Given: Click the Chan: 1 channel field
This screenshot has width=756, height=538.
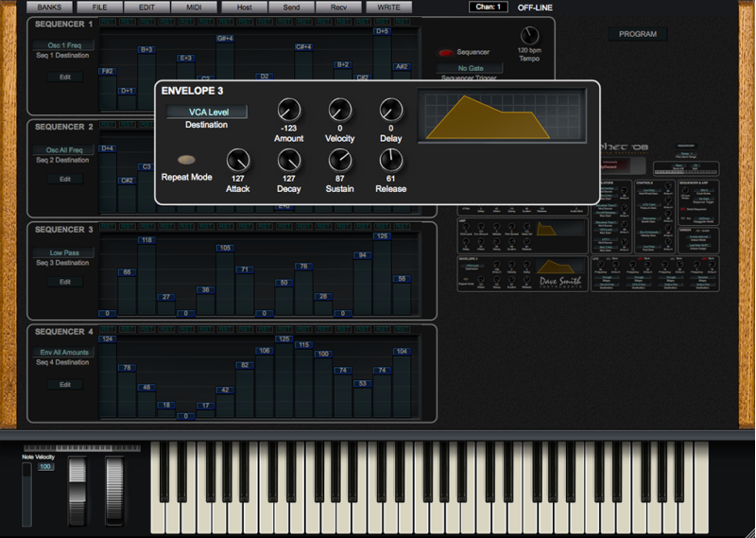Looking at the screenshot, I should [x=488, y=7].
